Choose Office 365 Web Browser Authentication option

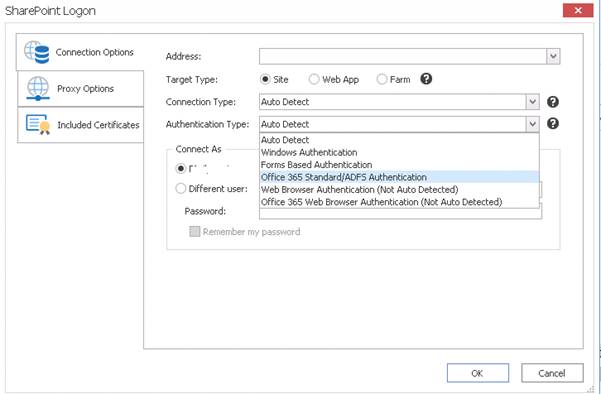pyautogui.click(x=399, y=202)
